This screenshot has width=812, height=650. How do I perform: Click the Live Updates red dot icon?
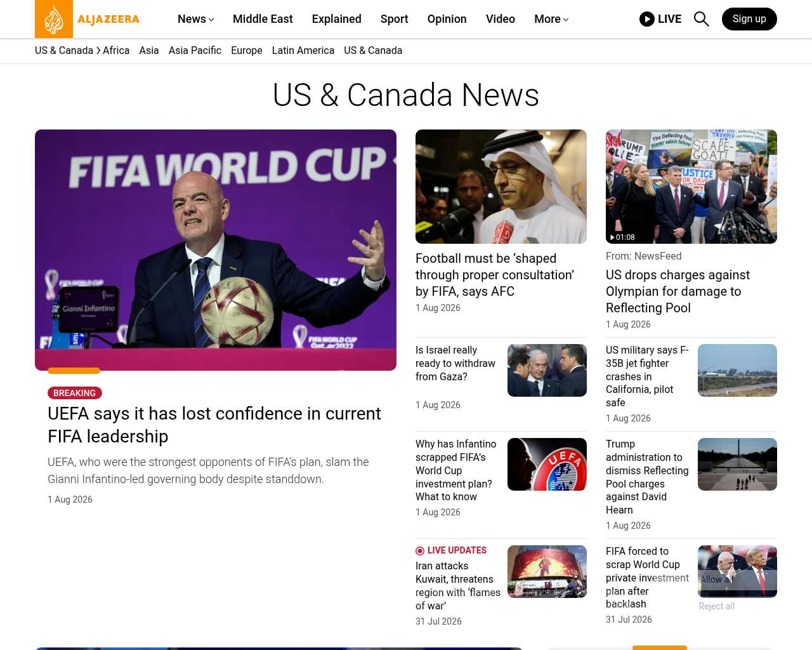pos(420,551)
